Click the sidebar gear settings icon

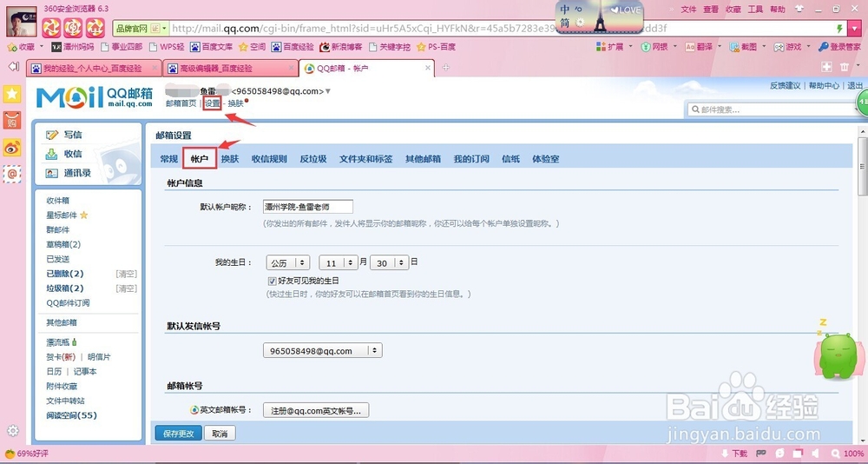click(13, 431)
